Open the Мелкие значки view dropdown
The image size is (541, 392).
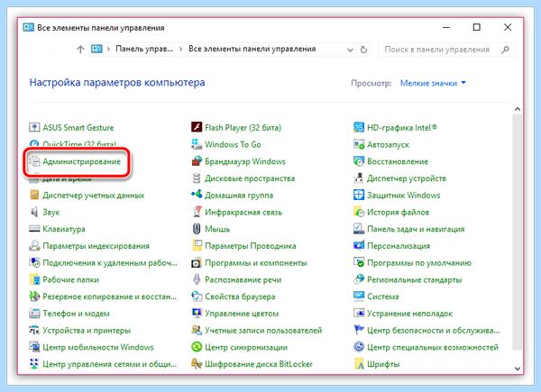(433, 83)
